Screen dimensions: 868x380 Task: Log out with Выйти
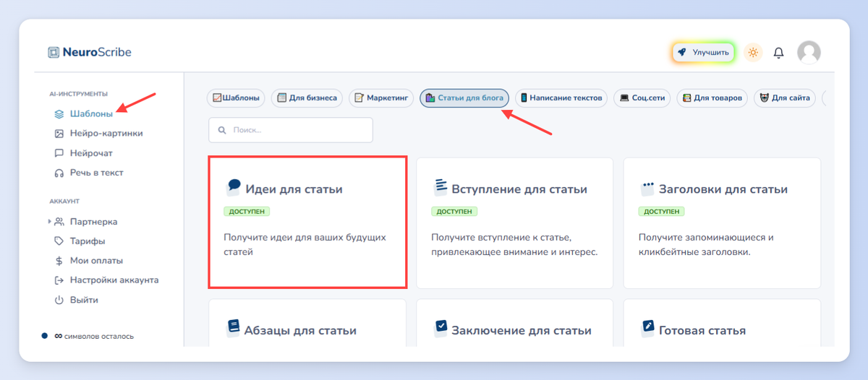point(84,300)
